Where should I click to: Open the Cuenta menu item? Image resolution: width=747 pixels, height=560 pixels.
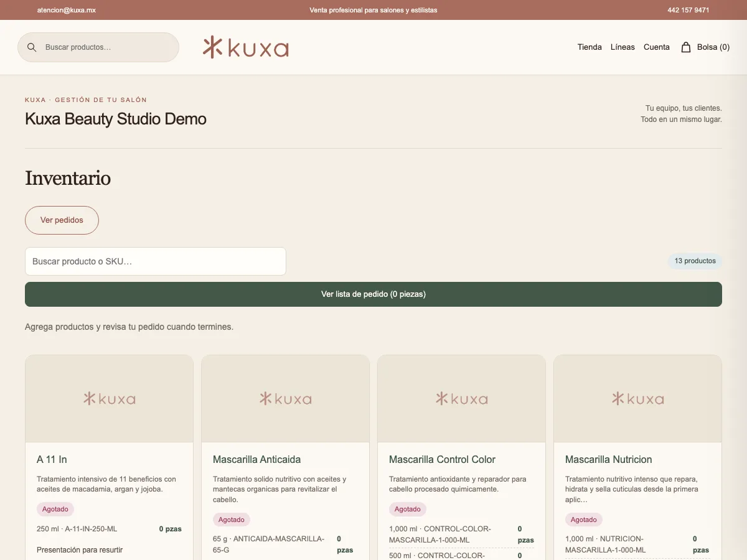point(657,47)
